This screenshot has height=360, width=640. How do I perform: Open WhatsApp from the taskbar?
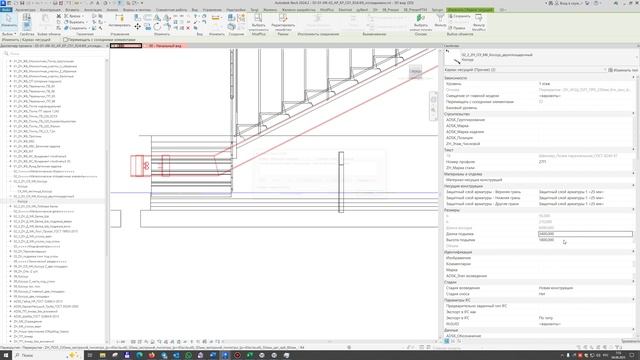coord(188,356)
